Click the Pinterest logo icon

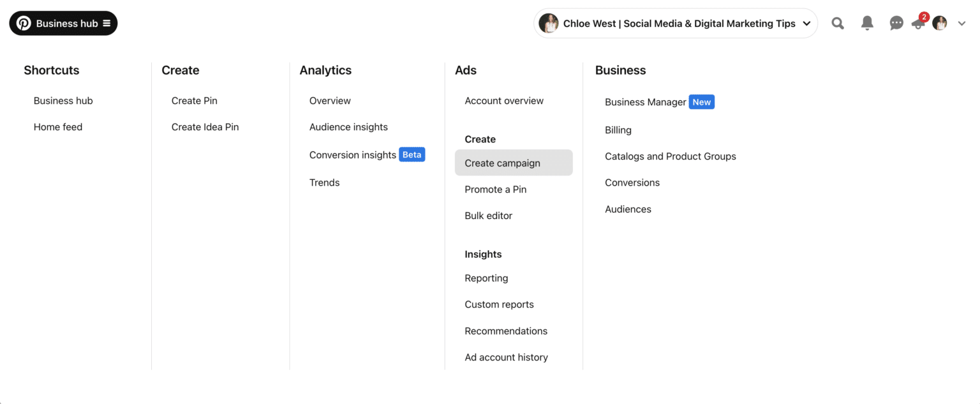click(x=23, y=22)
